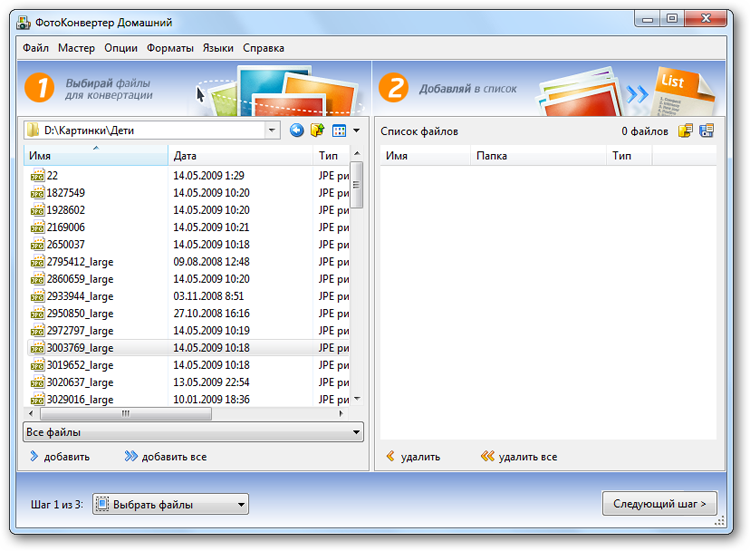This screenshot has height=551, width=750.
Task: Open the Языки menu
Action: point(218,48)
